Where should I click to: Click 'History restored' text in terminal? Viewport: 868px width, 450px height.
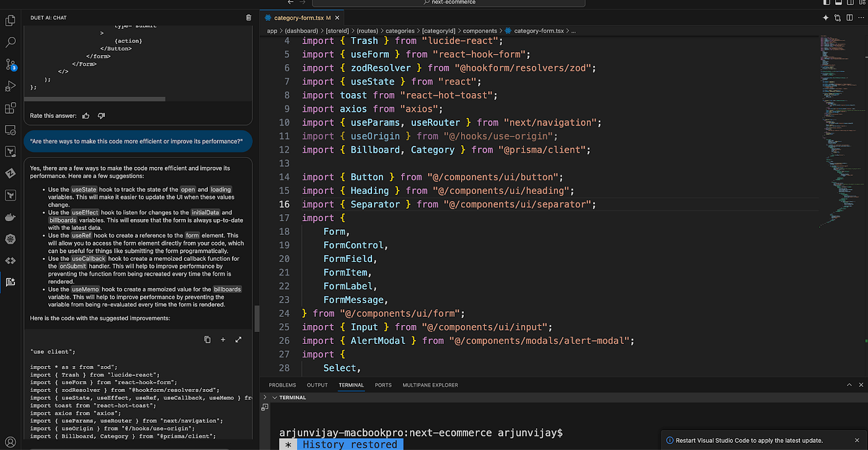350,444
